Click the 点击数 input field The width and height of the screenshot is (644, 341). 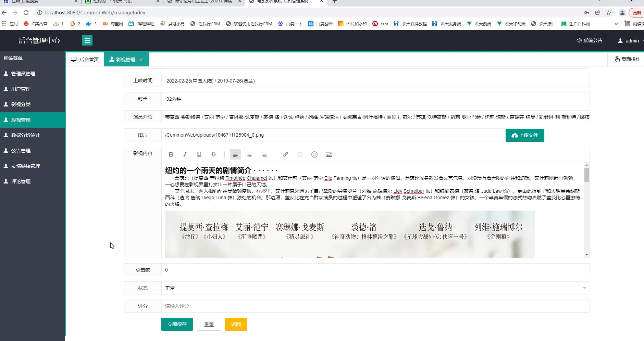[375, 270]
